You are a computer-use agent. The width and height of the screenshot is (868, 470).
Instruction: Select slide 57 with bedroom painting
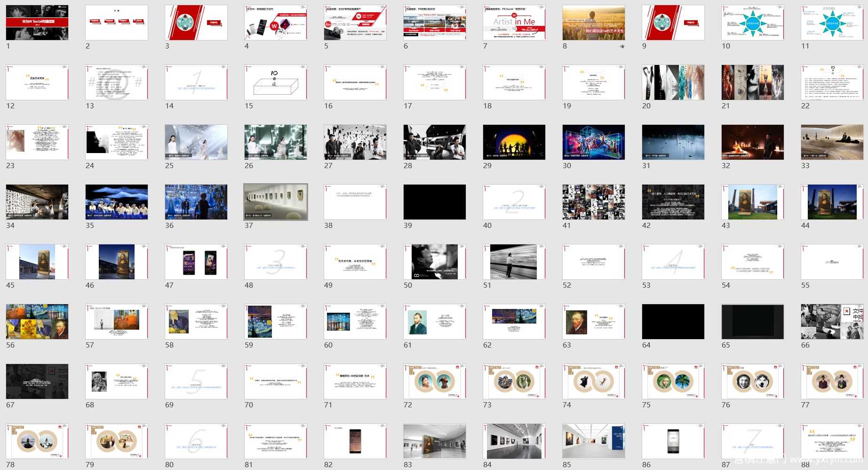coord(117,322)
